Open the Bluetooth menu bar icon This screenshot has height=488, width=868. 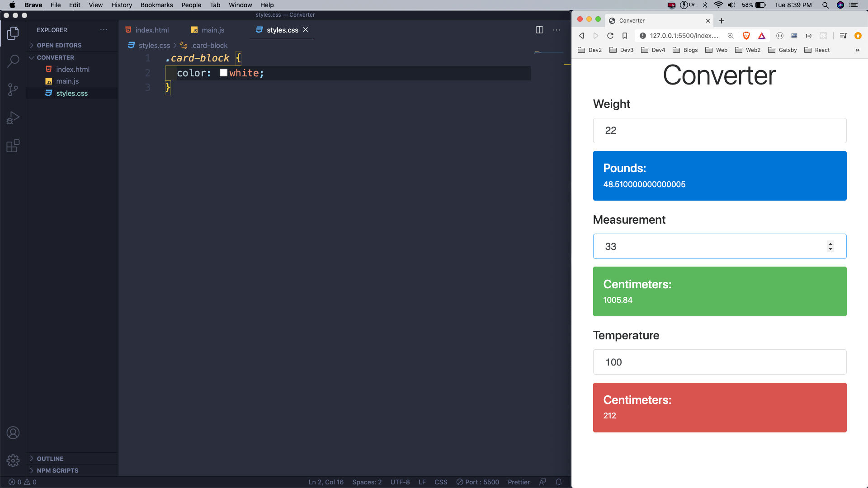point(705,5)
